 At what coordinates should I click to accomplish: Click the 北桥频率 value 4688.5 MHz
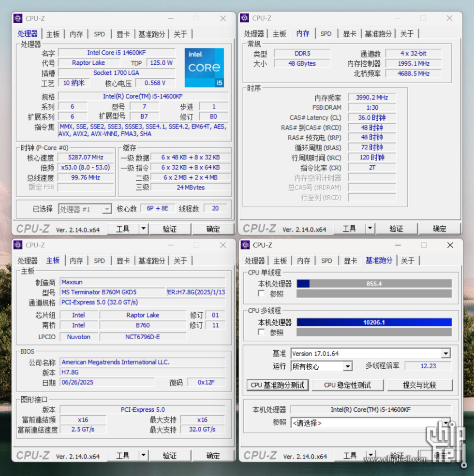414,73
